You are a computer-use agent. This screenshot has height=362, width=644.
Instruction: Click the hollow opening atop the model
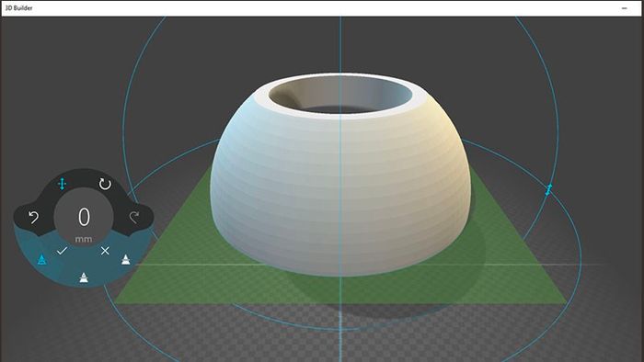click(x=340, y=96)
